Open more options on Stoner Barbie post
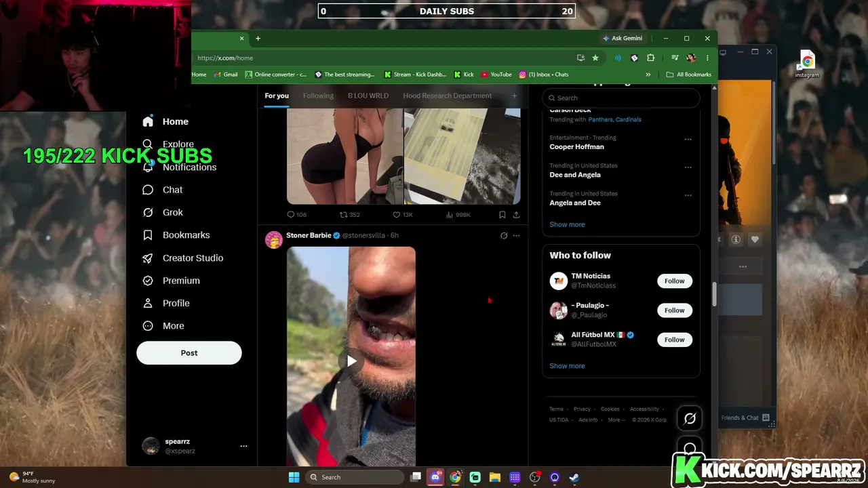Image resolution: width=868 pixels, height=488 pixels. (x=516, y=236)
